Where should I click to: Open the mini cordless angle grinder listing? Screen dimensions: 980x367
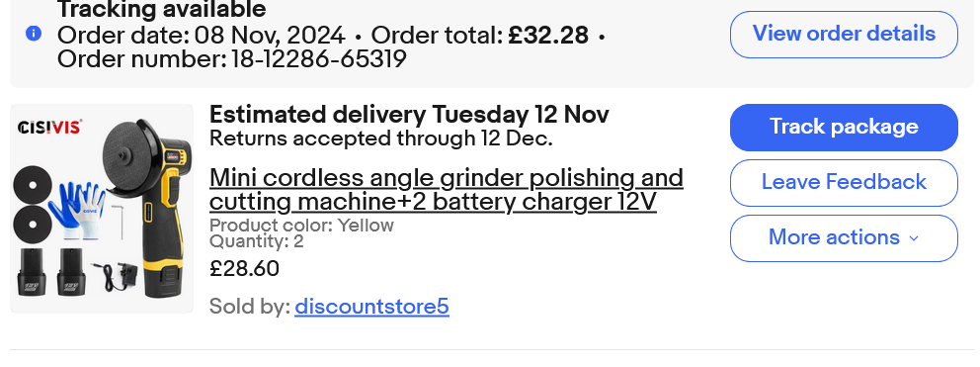click(447, 190)
